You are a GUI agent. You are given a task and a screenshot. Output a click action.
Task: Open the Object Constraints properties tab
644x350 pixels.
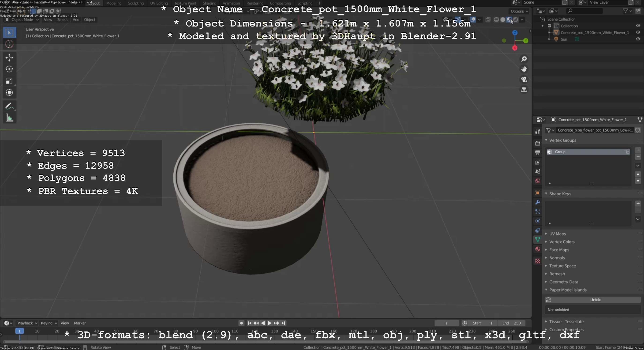[x=538, y=230]
